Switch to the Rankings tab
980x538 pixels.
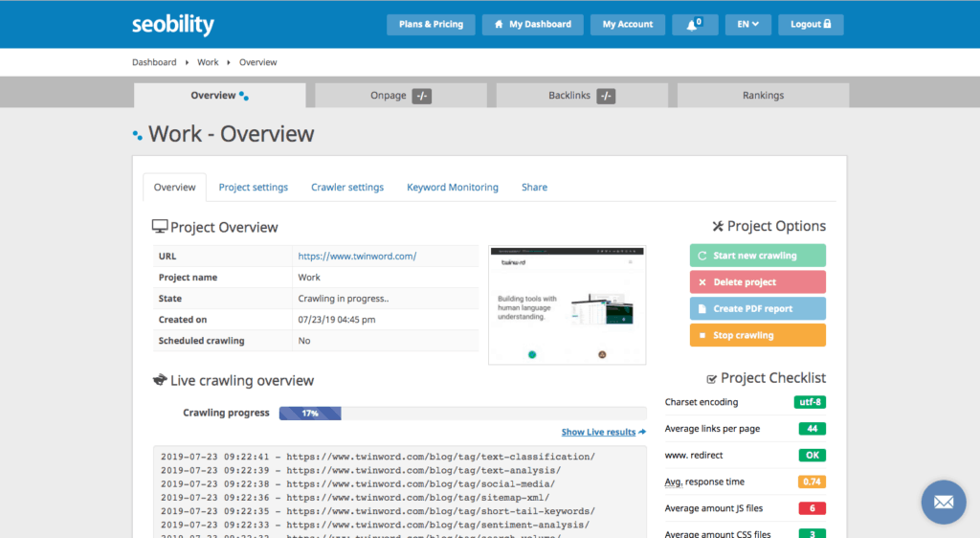tap(763, 95)
